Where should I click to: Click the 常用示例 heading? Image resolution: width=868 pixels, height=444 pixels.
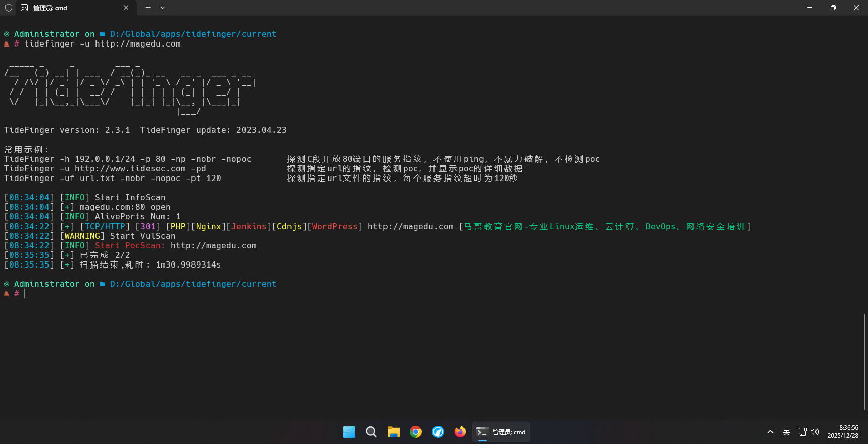(26, 150)
